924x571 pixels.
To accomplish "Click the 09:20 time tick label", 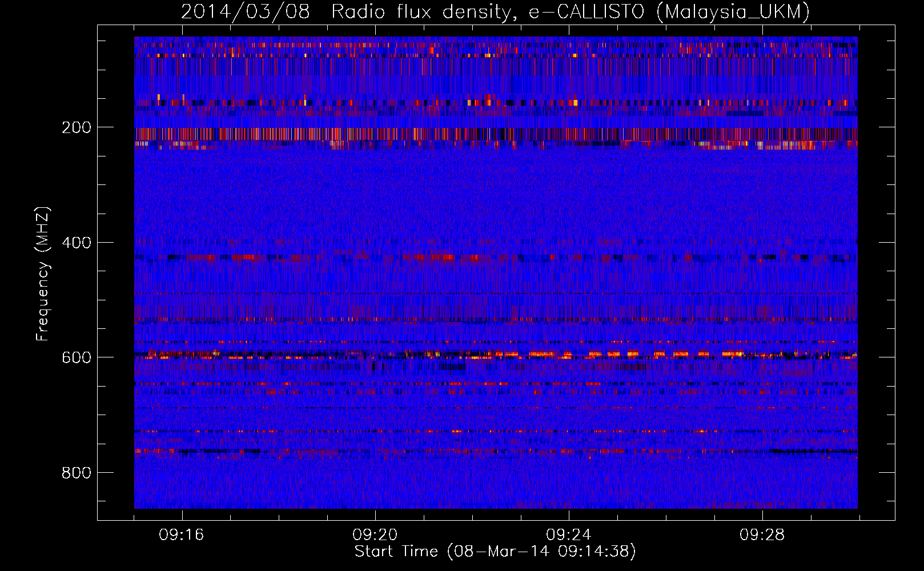I will pos(375,535).
